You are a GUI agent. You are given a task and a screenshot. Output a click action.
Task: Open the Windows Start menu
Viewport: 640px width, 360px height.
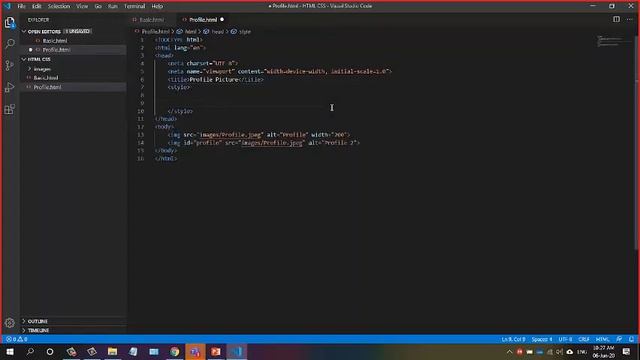coord(9,351)
